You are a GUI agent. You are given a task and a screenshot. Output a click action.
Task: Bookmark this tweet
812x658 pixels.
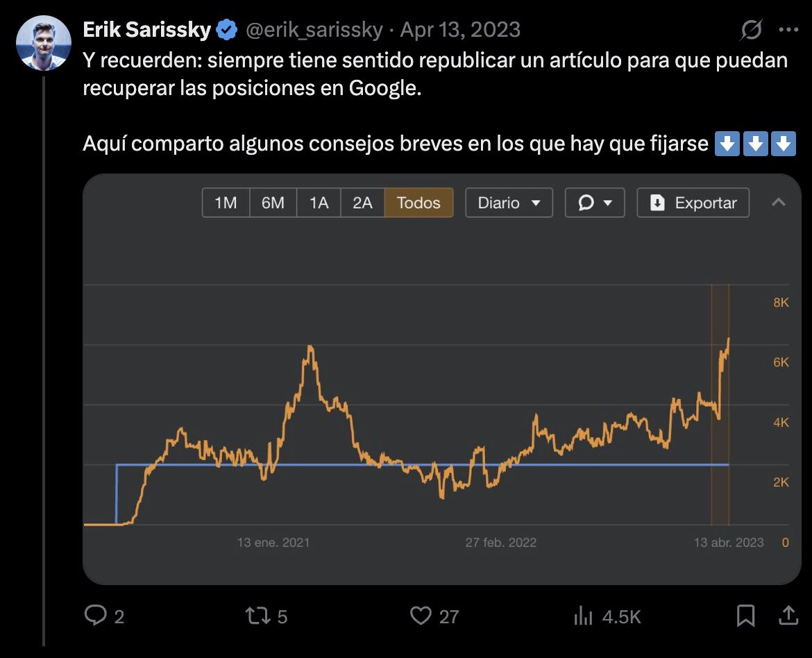pyautogui.click(x=747, y=615)
